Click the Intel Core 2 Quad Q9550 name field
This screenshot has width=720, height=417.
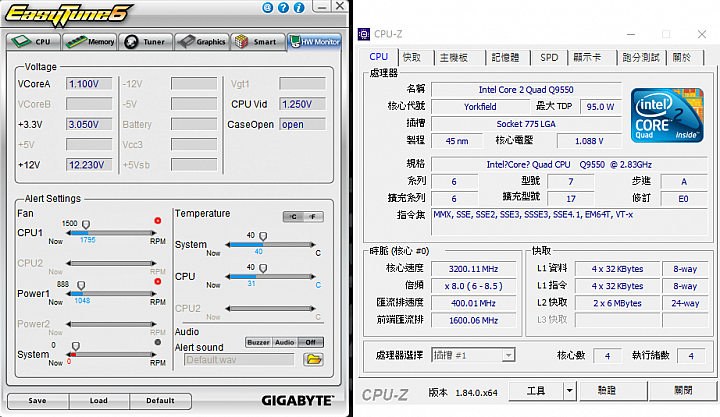(x=526, y=90)
